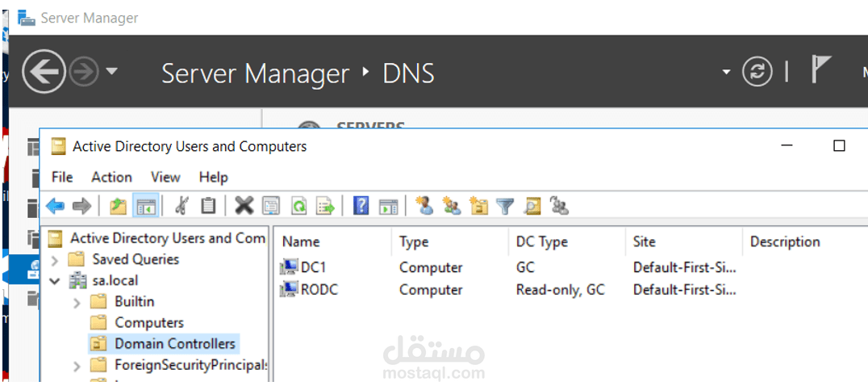Expand the Builtin container

click(77, 303)
